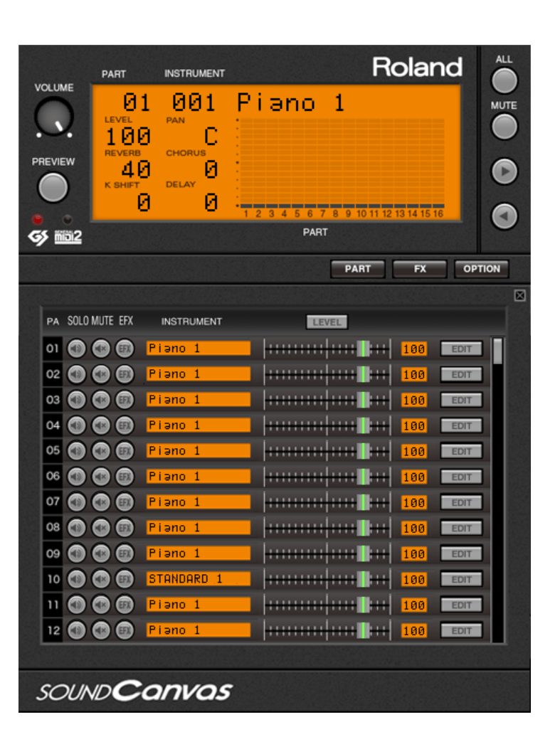This screenshot has width=560, height=737.
Task: Mute part 07
Action: [x=100, y=502]
